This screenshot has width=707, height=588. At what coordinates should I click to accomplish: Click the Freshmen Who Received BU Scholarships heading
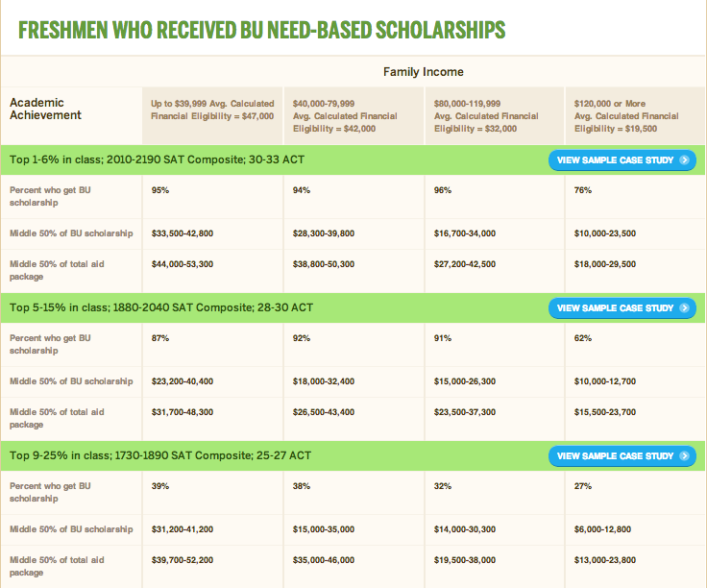coord(261,30)
